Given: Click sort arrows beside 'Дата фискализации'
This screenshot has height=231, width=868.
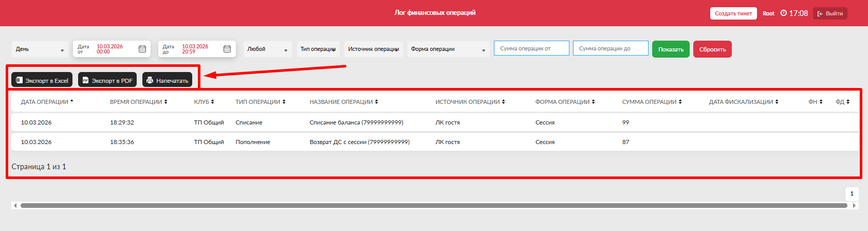Looking at the screenshot, I should [x=777, y=102].
